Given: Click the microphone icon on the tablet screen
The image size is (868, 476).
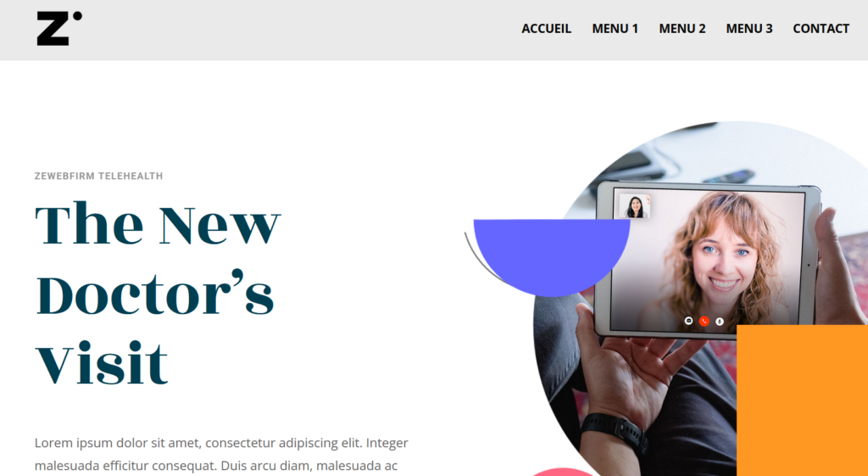Looking at the screenshot, I should click(x=719, y=322).
